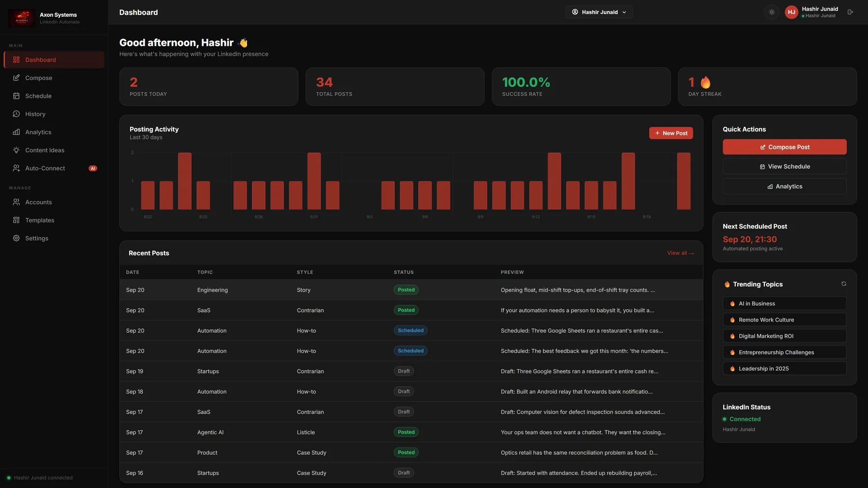Click the Draft badge on Sep 18 row
The image size is (868, 488).
pos(404,392)
